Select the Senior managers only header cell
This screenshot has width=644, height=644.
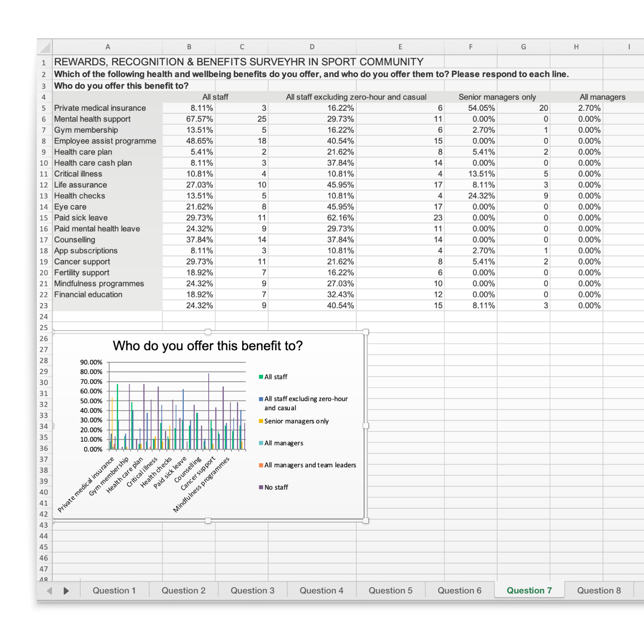click(497, 97)
